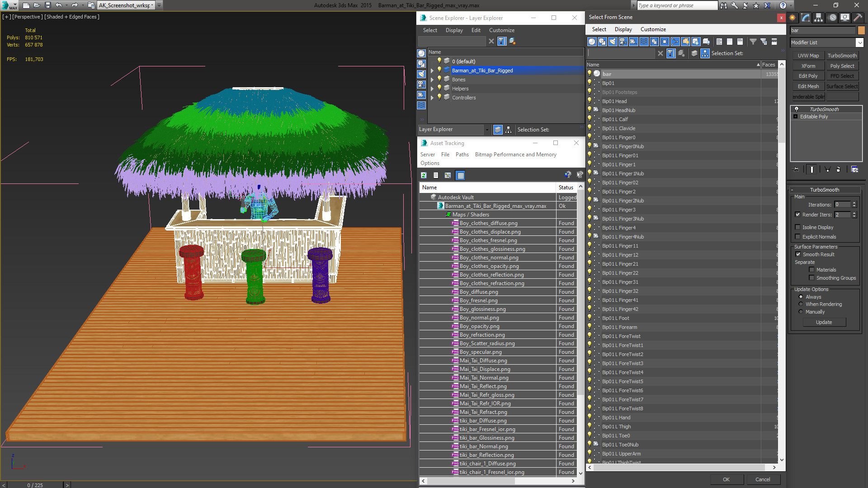Open Bitmap Performance and Memory menu

point(515,155)
